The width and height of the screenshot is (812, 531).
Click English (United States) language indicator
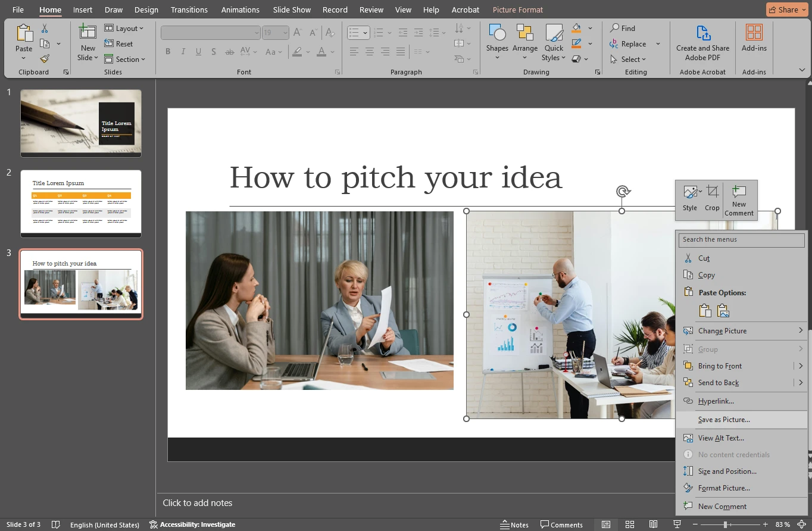[x=104, y=524]
